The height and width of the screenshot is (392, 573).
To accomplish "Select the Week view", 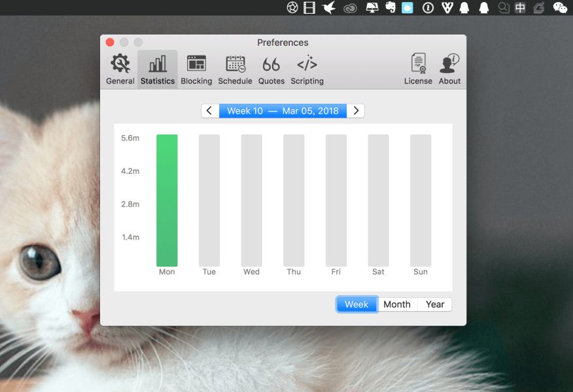I will click(x=356, y=304).
